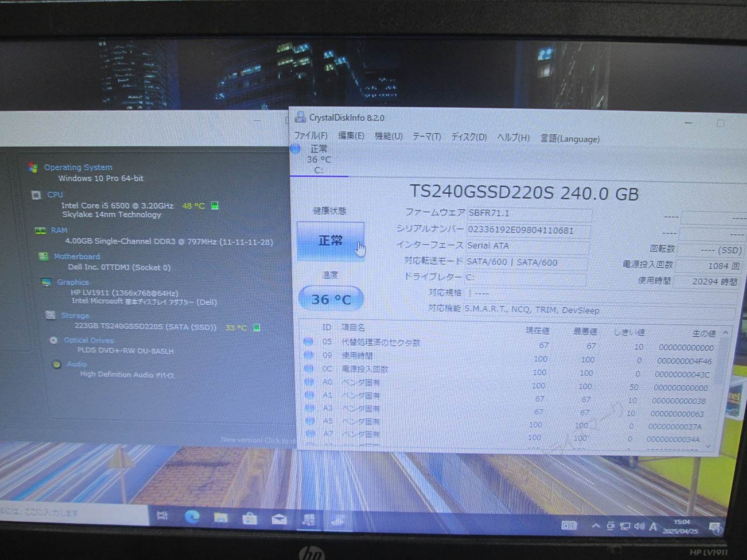Open the RAM section link in Speccy
The width and height of the screenshot is (747, 560).
59,230
